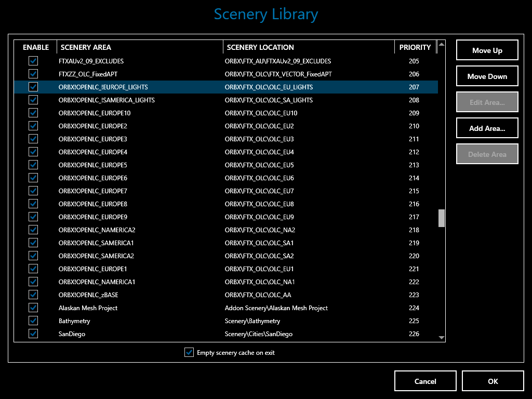Toggle ORBX!OPENLC_!EUROPE_LIGHTS enable checkbox
The width and height of the screenshot is (532, 399).
[x=33, y=87]
